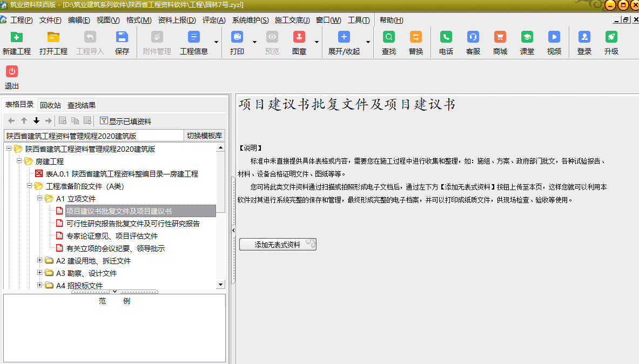Viewport: 639px width, 364px height.
Task: Open the 打印 dropdown arrow
Action: [x=254, y=42]
